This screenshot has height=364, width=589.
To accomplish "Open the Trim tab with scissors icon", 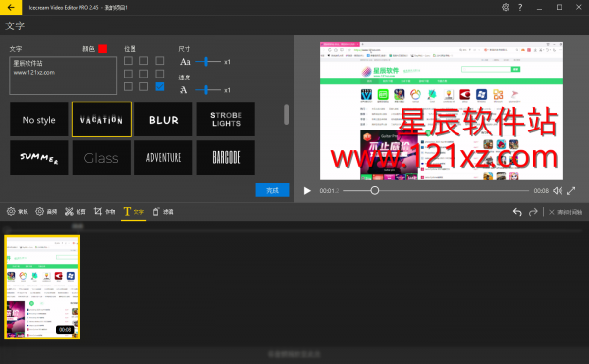I will pyautogui.click(x=76, y=212).
